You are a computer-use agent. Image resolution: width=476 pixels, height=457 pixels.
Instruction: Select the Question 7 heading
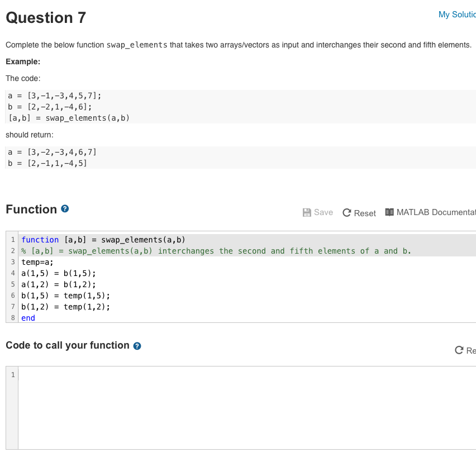tap(46, 18)
